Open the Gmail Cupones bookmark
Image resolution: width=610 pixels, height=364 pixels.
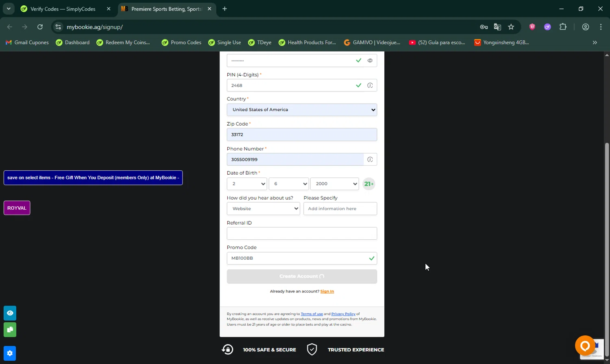click(x=27, y=42)
